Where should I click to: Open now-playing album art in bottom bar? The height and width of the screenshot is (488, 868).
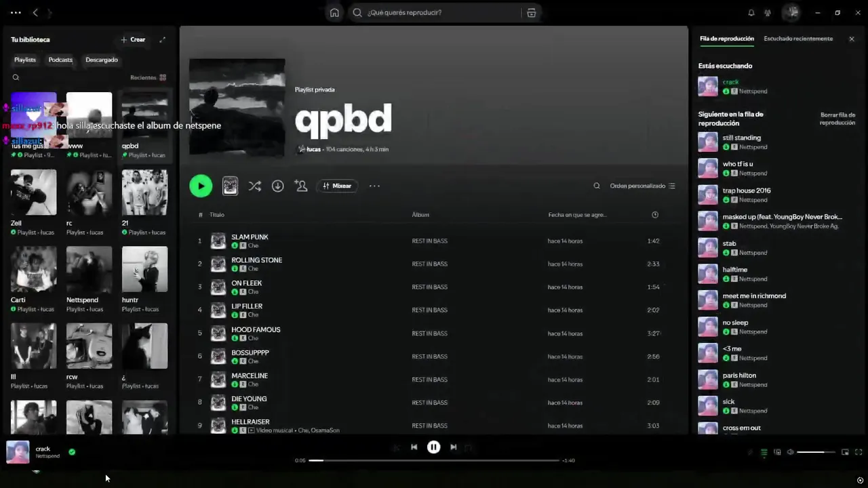(x=18, y=452)
